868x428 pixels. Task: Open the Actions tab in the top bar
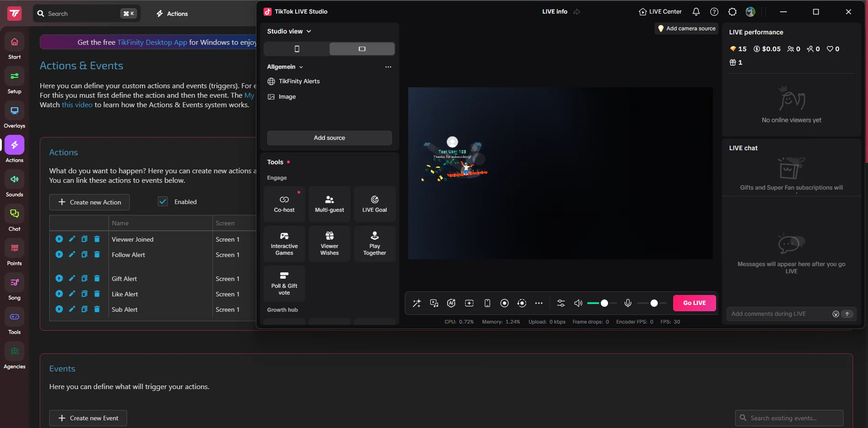(x=172, y=14)
